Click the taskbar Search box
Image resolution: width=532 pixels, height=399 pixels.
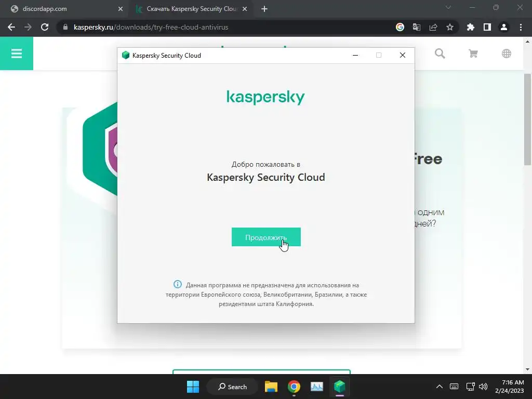click(x=232, y=387)
